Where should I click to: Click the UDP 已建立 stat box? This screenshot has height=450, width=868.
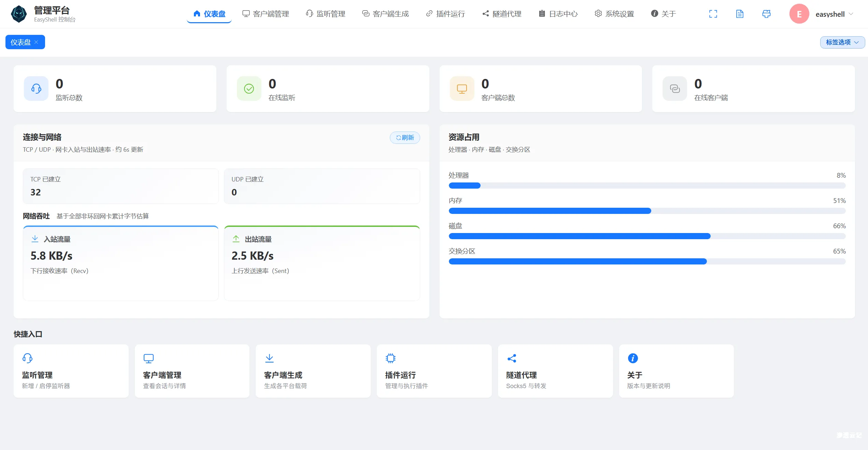(x=322, y=186)
